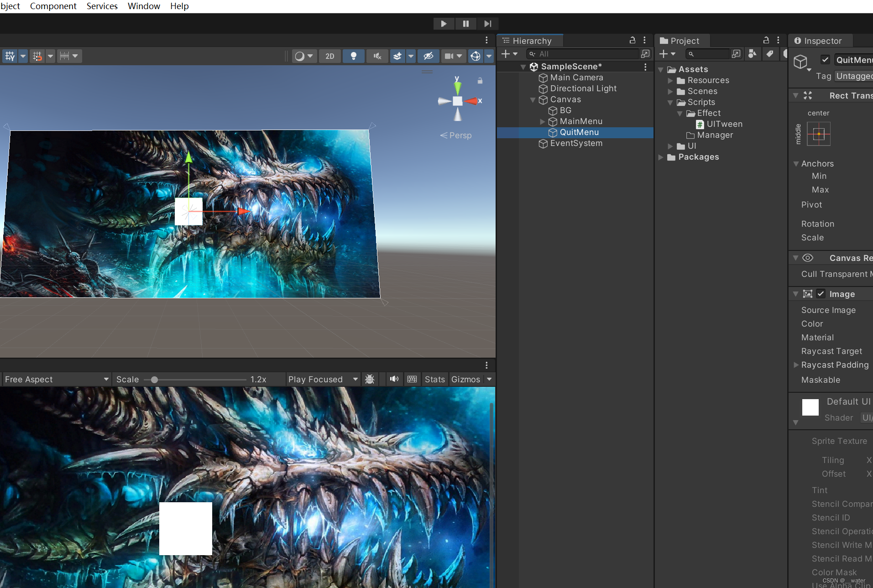
Task: Open the draw mode shading sphere dropdown
Action: (304, 56)
